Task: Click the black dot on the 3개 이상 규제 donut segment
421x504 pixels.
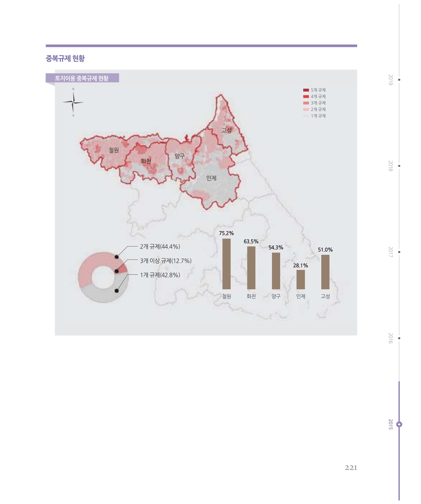Action: pos(117,271)
